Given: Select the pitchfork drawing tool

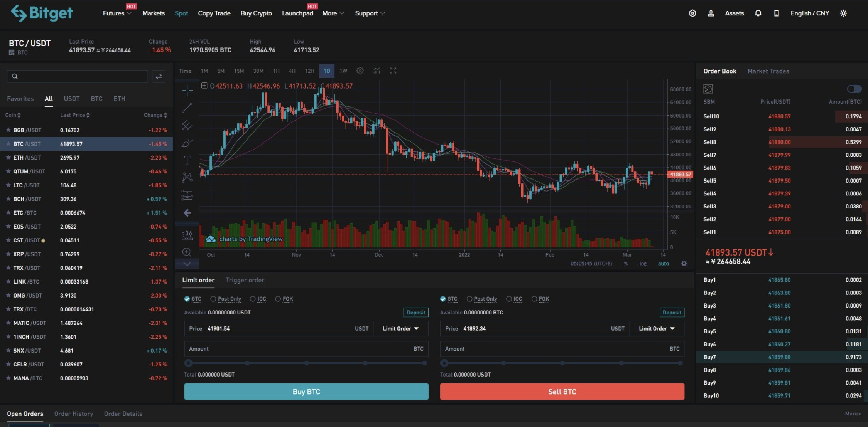Looking at the screenshot, I should click(187, 125).
